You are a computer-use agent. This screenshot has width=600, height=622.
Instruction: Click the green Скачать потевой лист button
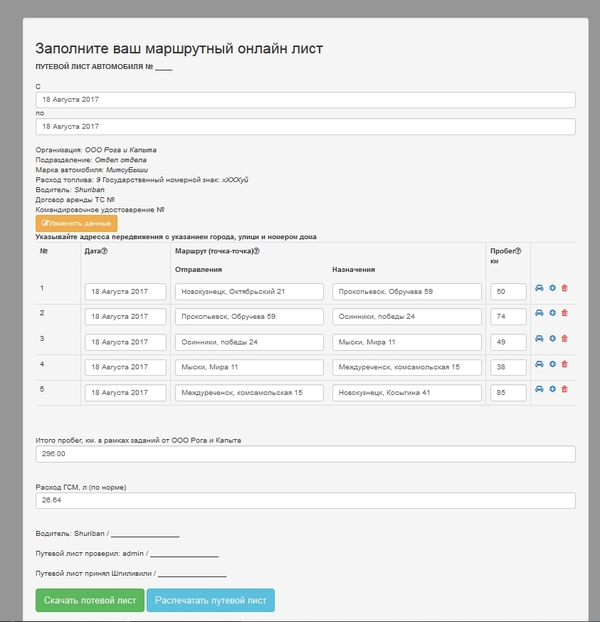[89, 600]
